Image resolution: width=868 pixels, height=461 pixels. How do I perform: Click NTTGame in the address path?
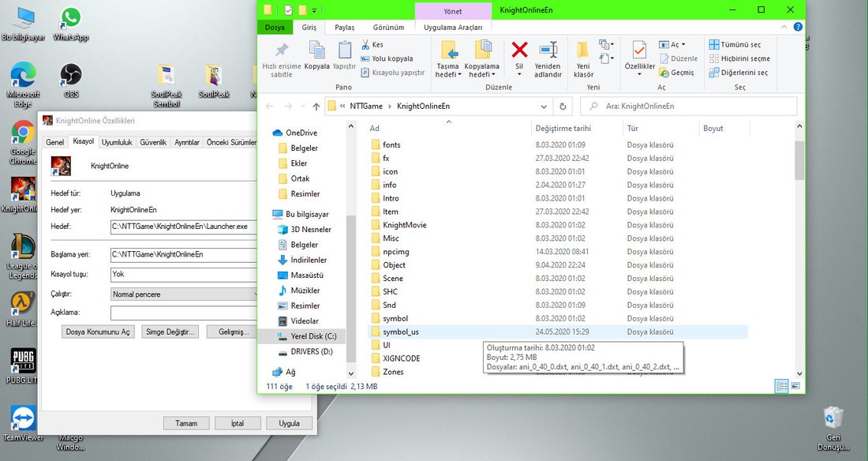click(366, 107)
